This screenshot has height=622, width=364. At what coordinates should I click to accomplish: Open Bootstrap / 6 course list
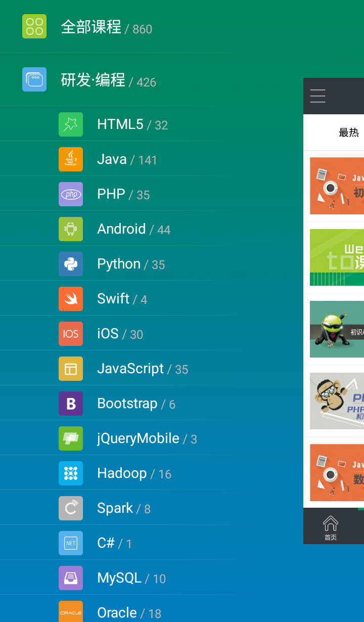point(136,404)
